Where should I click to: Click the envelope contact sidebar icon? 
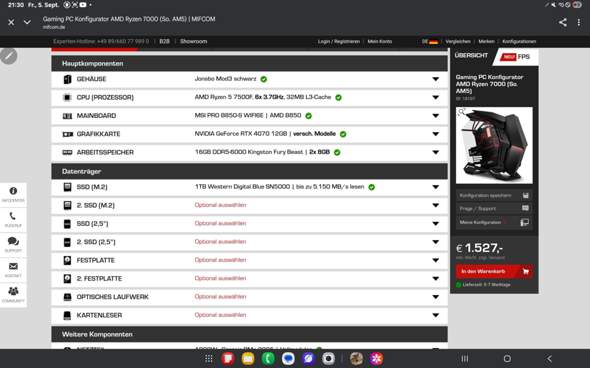pos(13,269)
